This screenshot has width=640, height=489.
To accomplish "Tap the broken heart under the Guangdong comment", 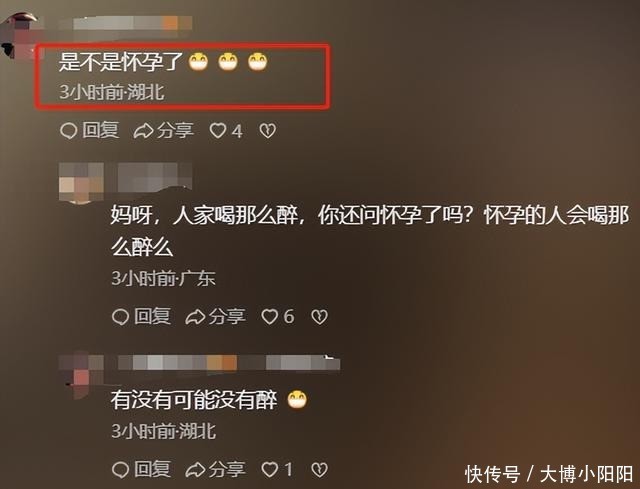I will coord(320,317).
